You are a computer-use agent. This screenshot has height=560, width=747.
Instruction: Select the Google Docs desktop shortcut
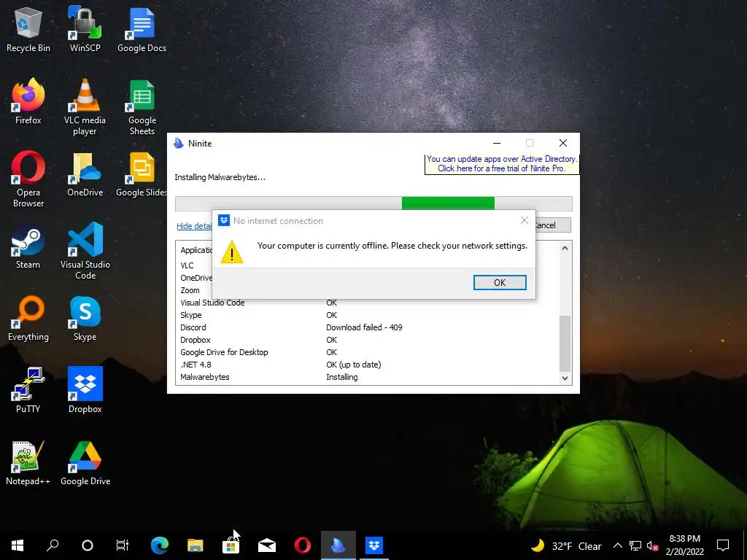(x=142, y=30)
